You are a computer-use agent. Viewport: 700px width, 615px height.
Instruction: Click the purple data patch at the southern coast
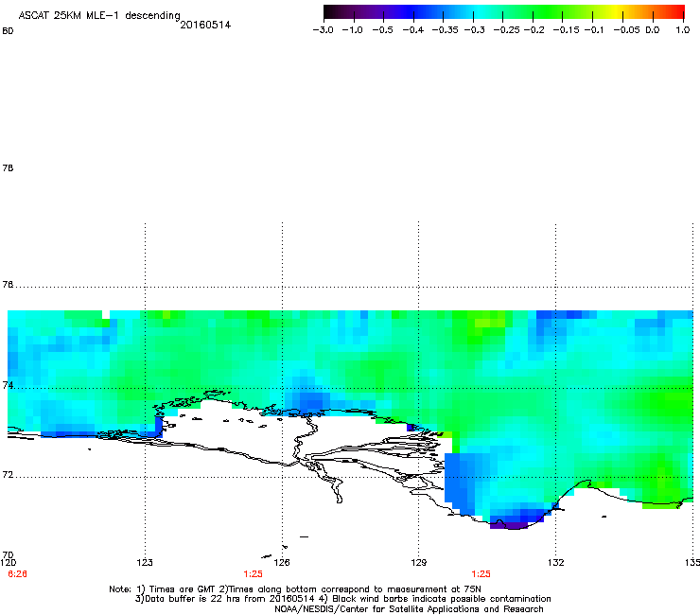click(509, 526)
